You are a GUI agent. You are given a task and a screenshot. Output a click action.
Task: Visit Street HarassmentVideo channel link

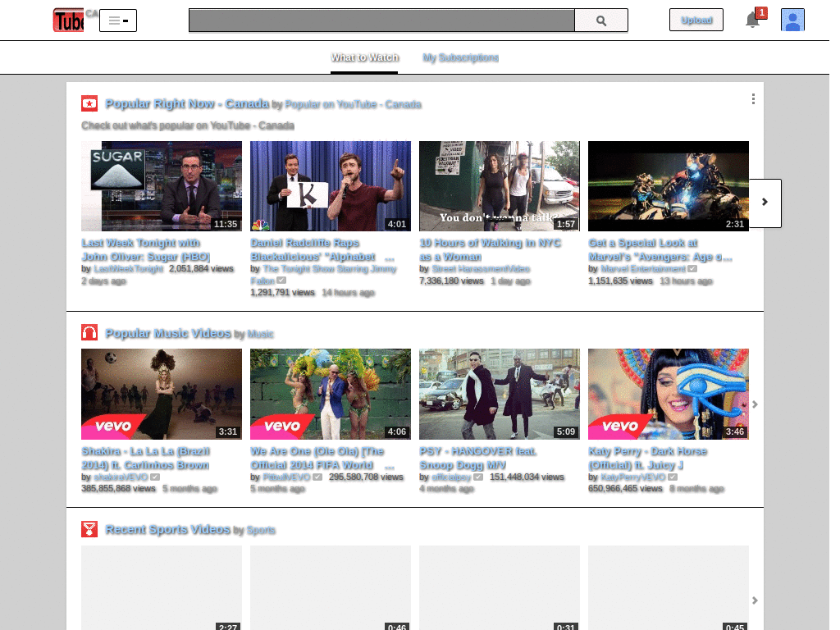click(x=481, y=269)
